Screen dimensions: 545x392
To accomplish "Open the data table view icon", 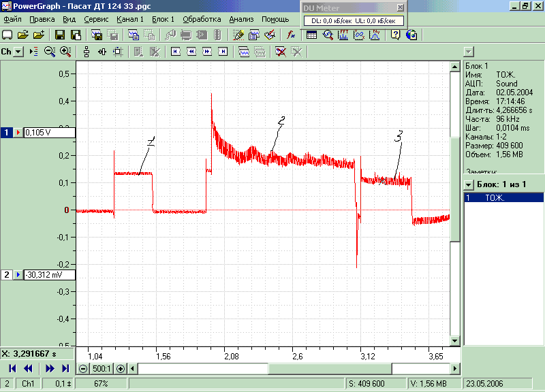I will [311, 35].
